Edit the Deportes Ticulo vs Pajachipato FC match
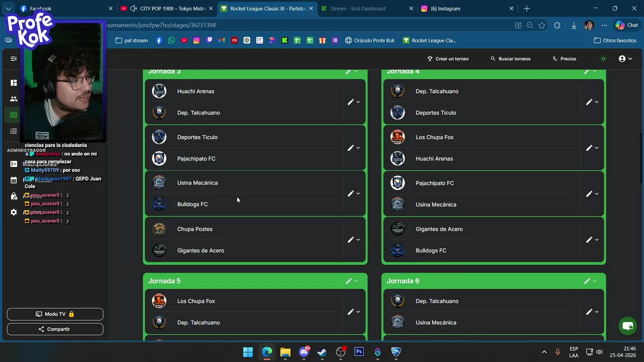Viewport: 644px width, 362px height. pos(351,148)
